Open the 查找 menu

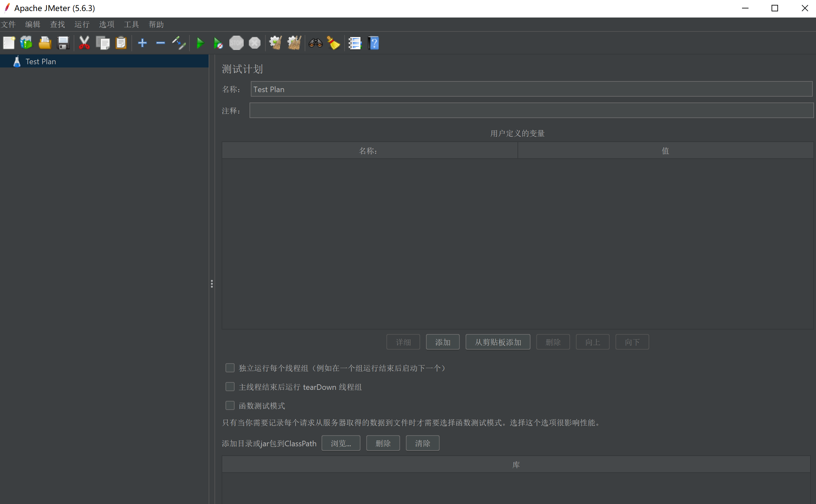click(x=57, y=24)
